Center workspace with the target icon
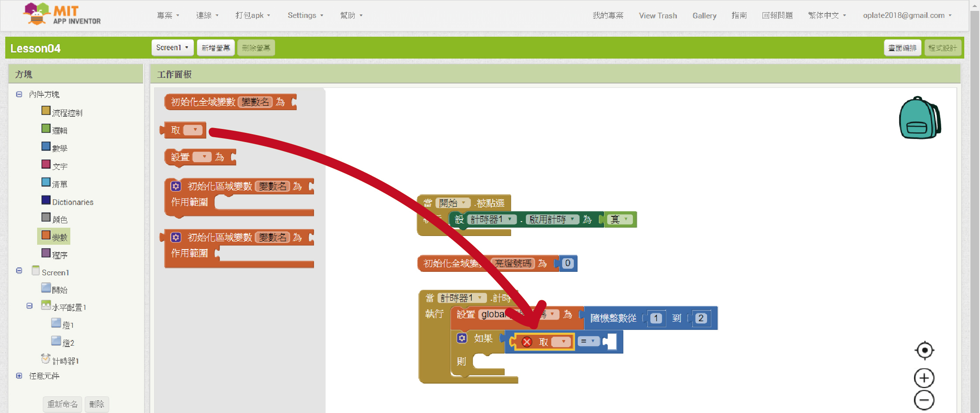Image resolution: width=980 pixels, height=413 pixels. pyautogui.click(x=924, y=350)
